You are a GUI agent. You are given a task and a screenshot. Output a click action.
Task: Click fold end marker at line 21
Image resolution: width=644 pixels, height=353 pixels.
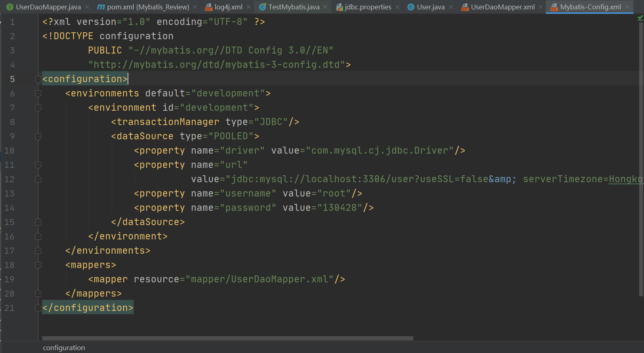point(38,308)
